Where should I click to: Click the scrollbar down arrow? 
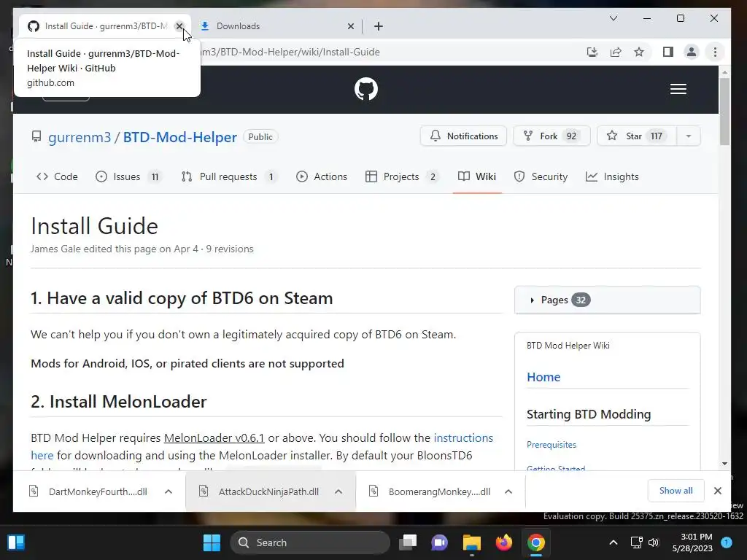pyautogui.click(x=724, y=463)
